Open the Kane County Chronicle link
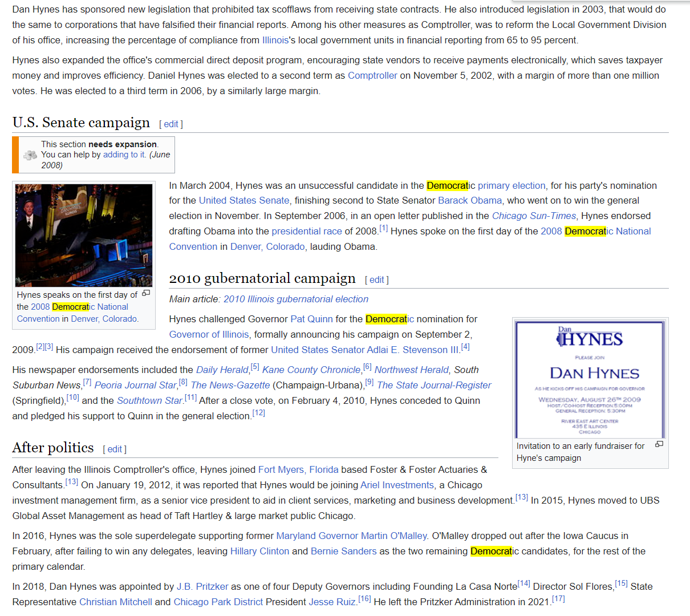Screen dimensions: 690x616 (x=311, y=370)
